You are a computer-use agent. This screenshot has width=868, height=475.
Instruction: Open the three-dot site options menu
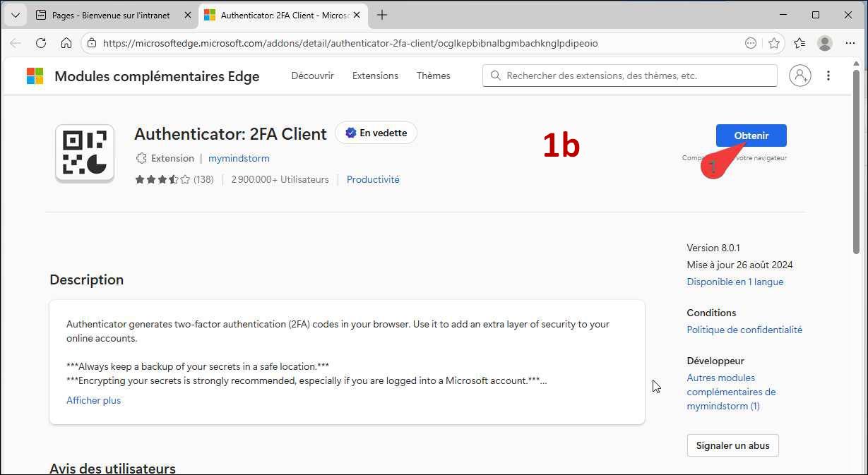click(828, 76)
